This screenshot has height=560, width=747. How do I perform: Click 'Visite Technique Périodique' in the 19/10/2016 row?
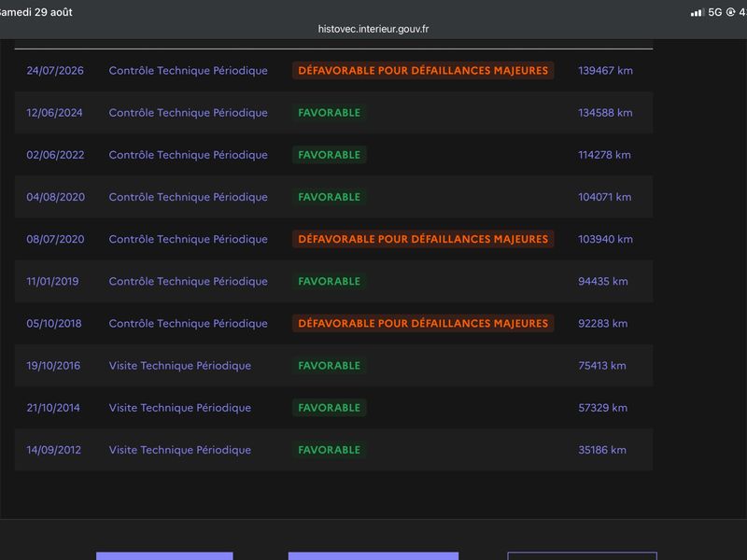[179, 366]
